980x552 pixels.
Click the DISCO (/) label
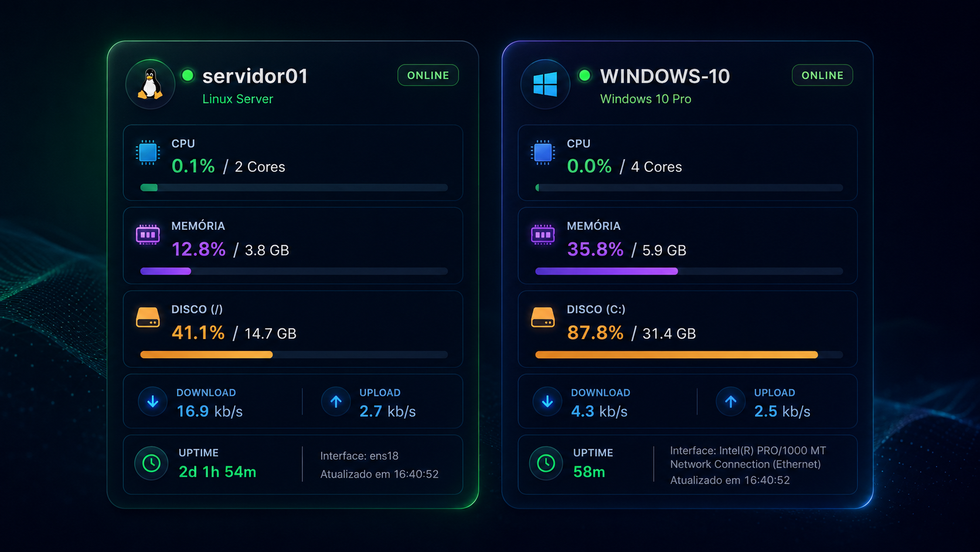point(197,309)
